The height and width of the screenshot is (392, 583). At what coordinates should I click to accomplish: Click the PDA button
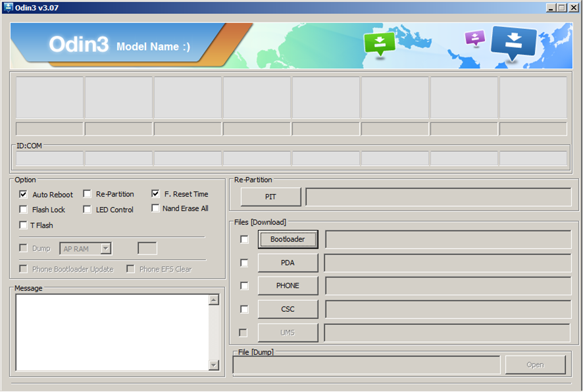[288, 262]
